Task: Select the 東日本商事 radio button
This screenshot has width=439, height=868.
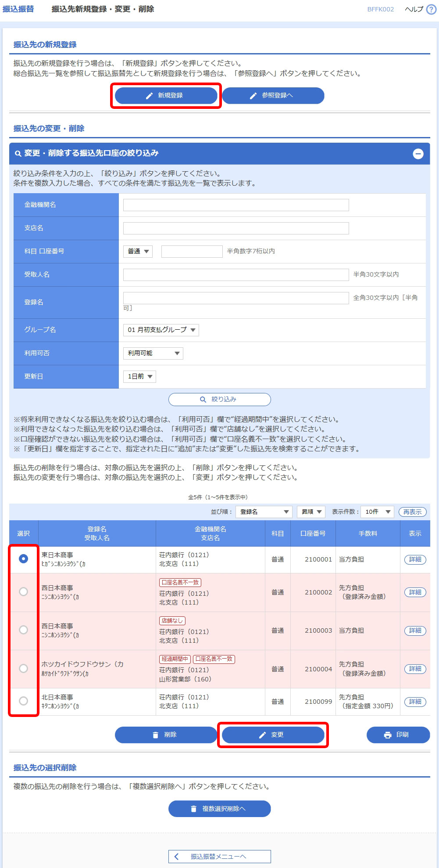Action: pos(24,558)
